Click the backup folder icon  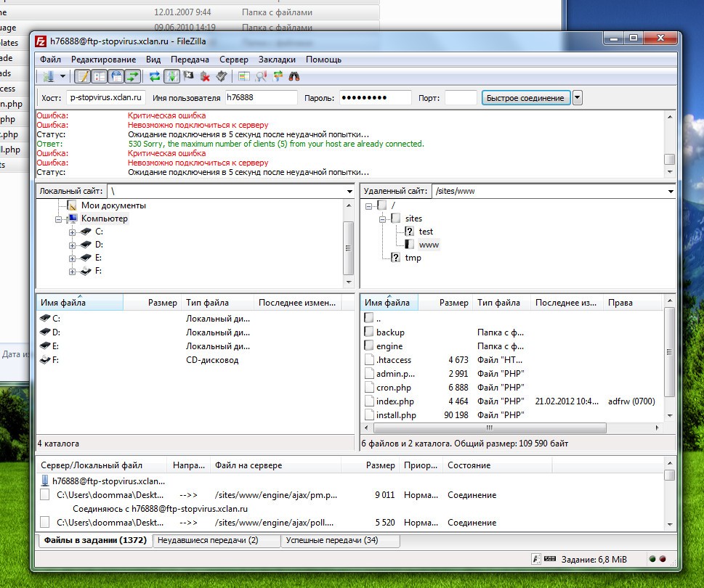click(369, 332)
